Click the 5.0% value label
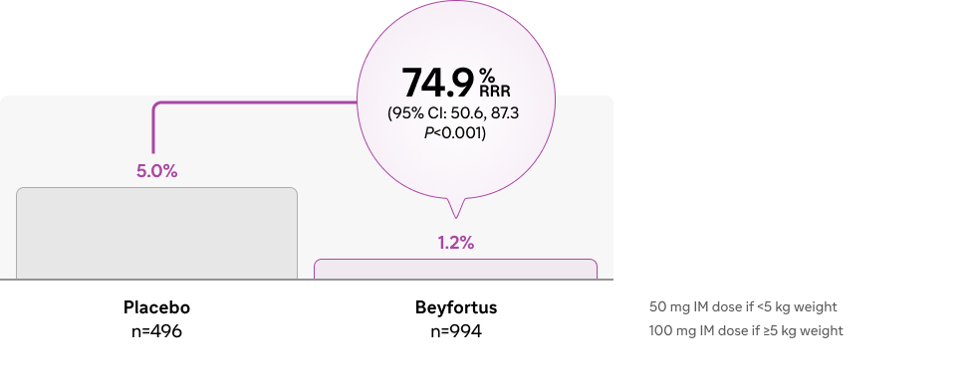 [157, 170]
